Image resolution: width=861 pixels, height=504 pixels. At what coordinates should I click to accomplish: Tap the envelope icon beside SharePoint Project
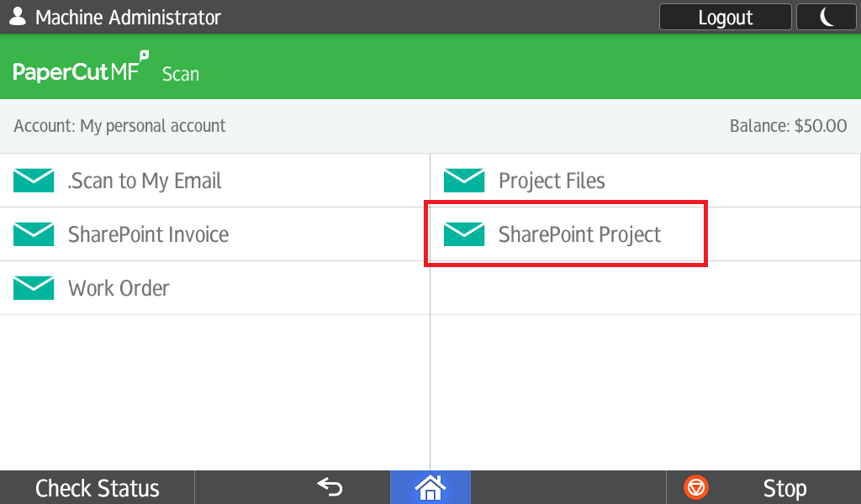(464, 234)
